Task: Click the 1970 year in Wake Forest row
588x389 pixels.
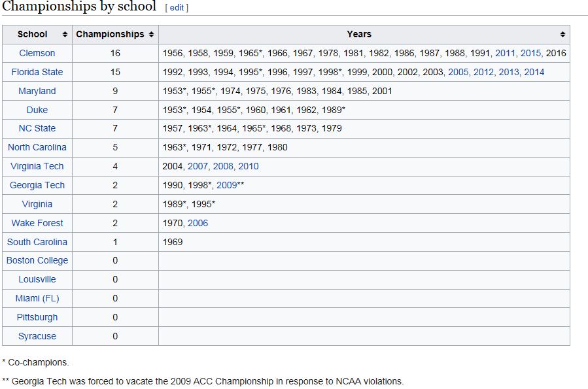Action: pyautogui.click(x=173, y=223)
